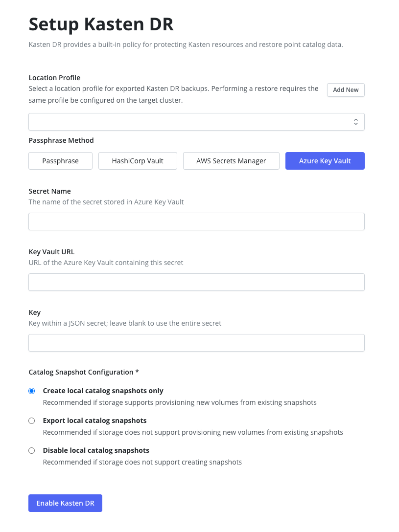Click the Key Vault URL field label
The width and height of the screenshot is (399, 532).
[x=51, y=252]
